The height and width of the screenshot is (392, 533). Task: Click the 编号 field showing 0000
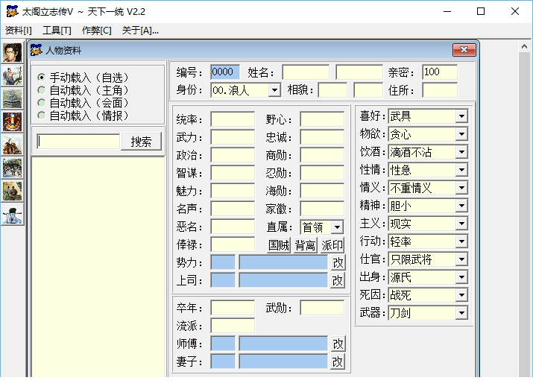pos(224,72)
